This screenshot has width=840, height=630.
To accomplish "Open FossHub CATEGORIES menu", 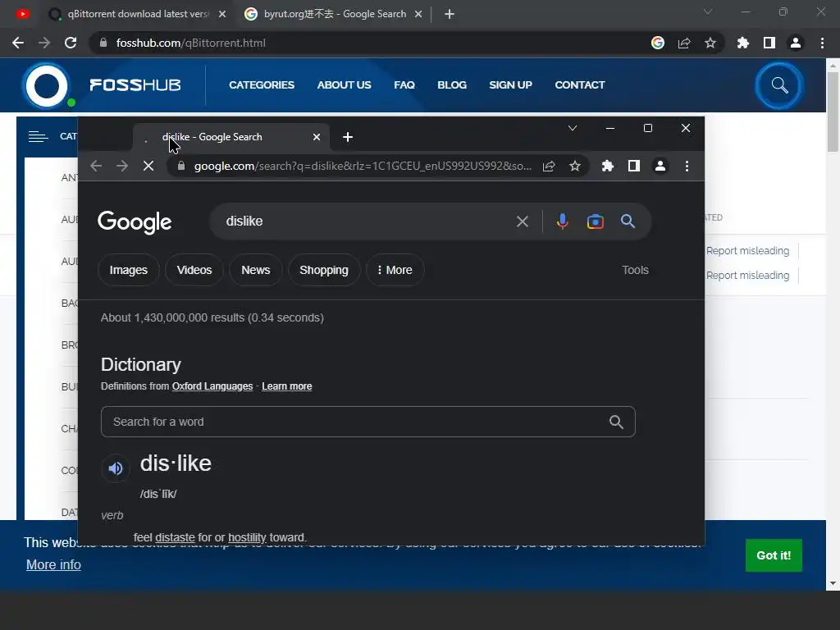I will [x=262, y=85].
